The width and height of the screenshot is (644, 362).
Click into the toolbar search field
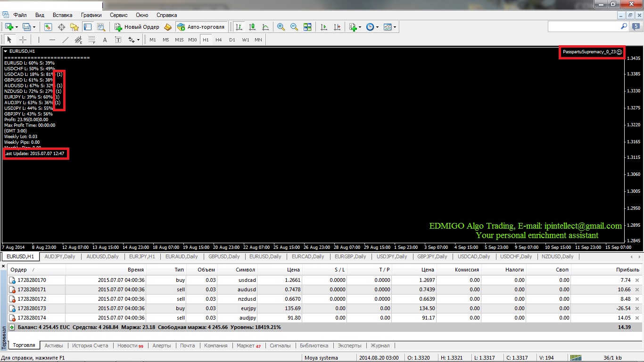point(583,27)
